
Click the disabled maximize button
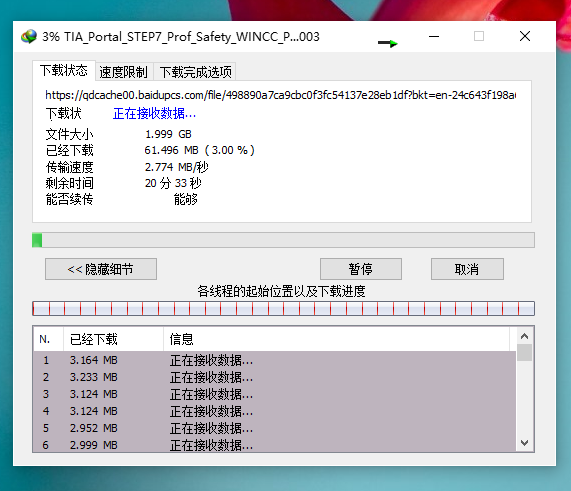point(479,36)
